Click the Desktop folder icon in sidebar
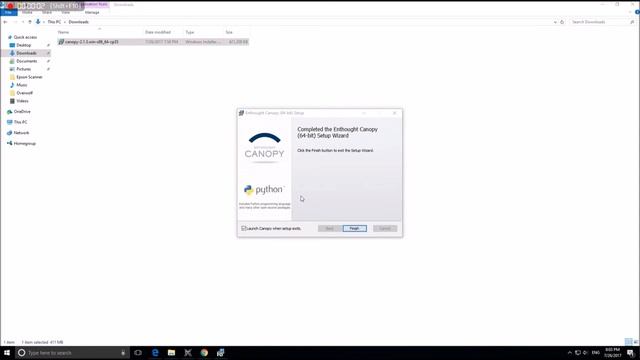Screen dimensions: 640x360 (x=12, y=45)
